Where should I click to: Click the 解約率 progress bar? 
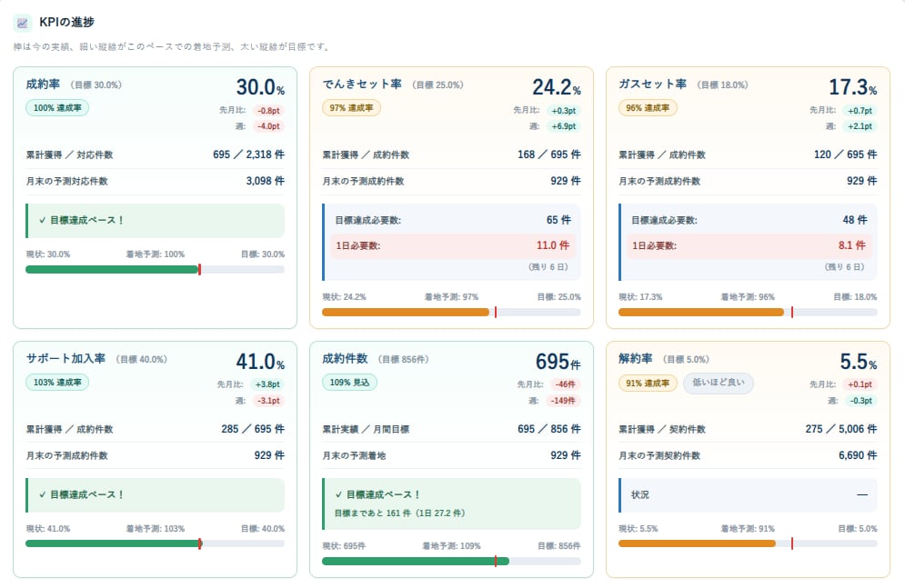748,543
